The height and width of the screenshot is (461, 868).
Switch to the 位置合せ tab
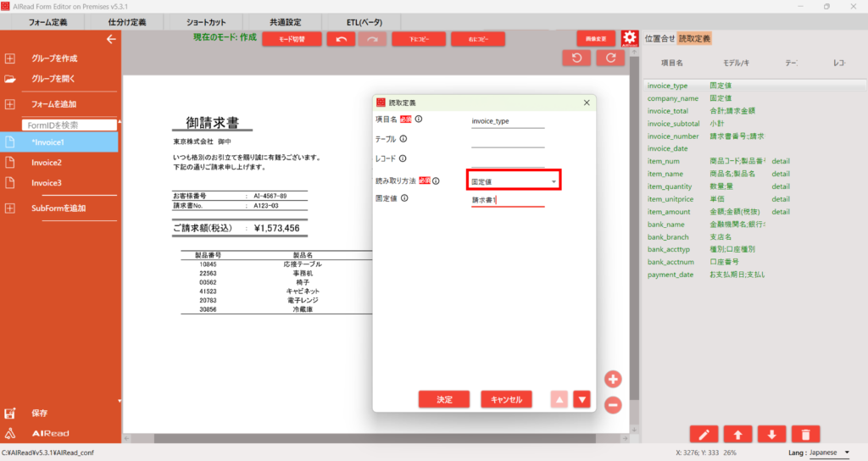click(659, 38)
